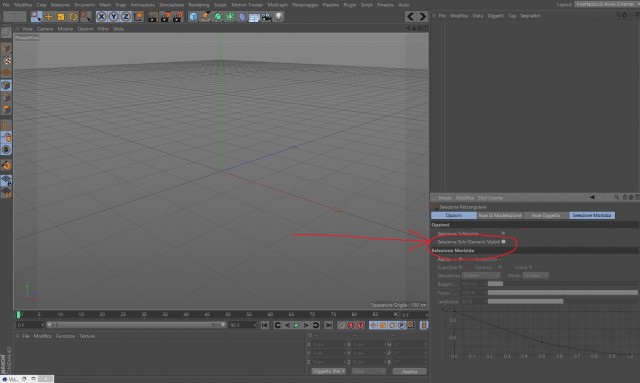
Task: Click the green play forward button
Action: tap(297, 325)
